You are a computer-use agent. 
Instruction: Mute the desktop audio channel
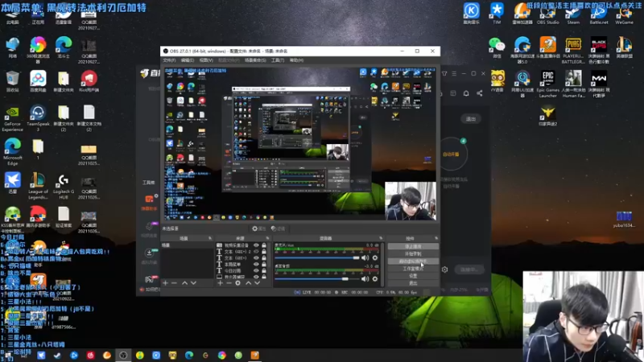pyautogui.click(x=365, y=278)
